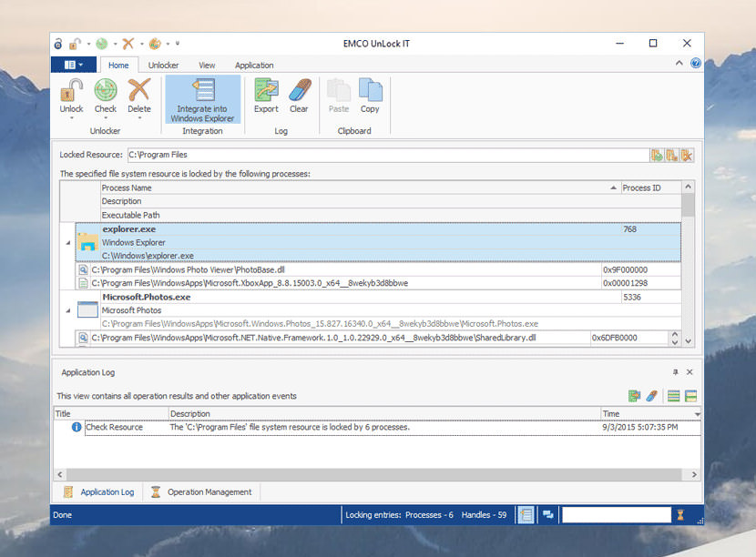This screenshot has height=557, width=756.
Task: Click the green lines log view icon
Action: pos(673,396)
